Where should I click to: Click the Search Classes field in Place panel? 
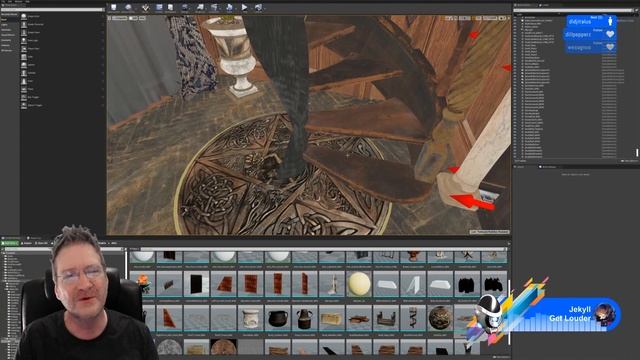click(53, 9)
